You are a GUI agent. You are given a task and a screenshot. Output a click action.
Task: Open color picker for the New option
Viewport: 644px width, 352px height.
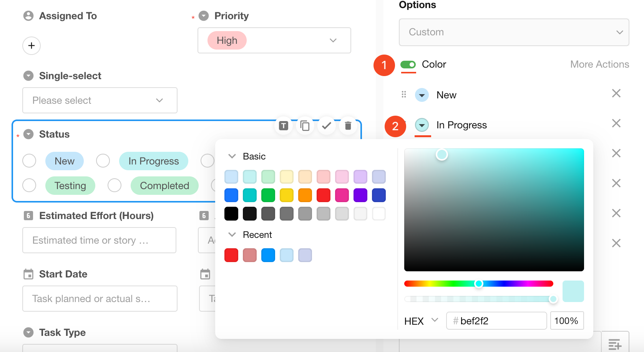click(x=422, y=95)
